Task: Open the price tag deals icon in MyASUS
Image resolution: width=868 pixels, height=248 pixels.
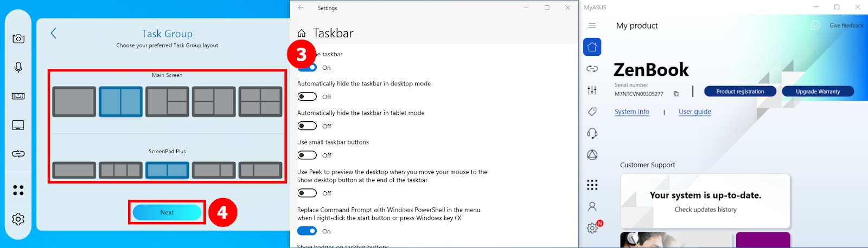Action: pos(592,112)
